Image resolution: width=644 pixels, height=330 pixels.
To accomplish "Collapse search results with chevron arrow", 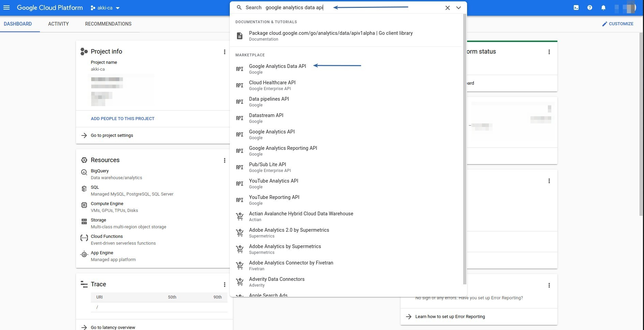I will pos(459,8).
